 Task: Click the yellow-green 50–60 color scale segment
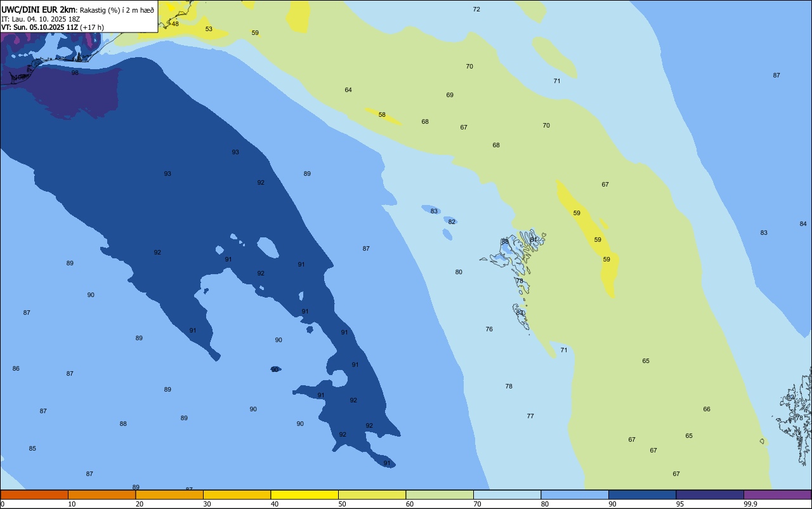pos(372,494)
